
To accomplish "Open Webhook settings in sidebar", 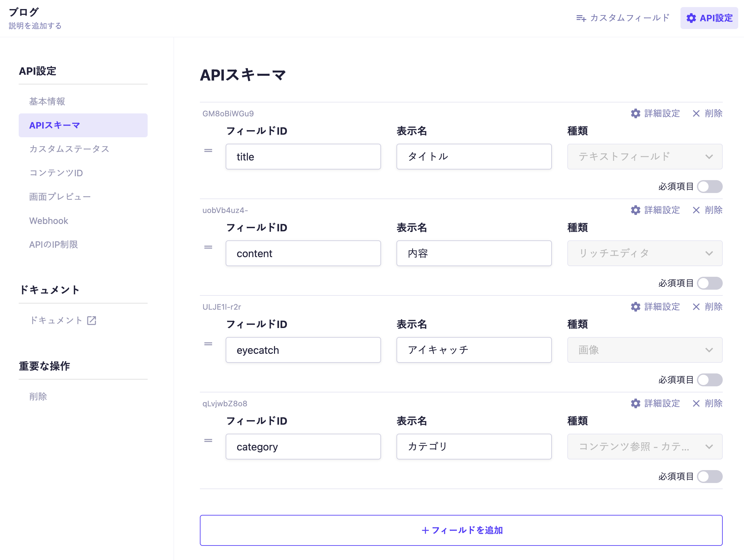I will [x=49, y=220].
